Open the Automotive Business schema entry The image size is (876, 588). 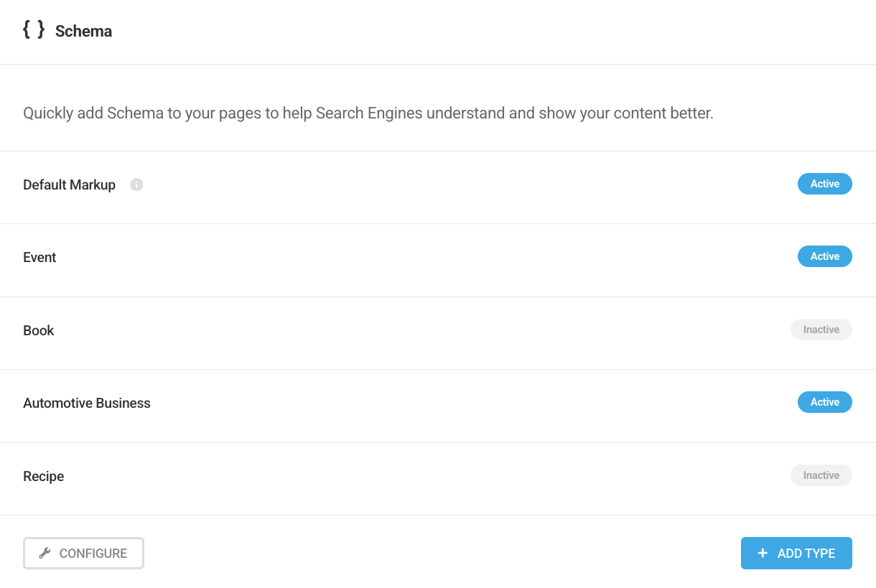[87, 403]
